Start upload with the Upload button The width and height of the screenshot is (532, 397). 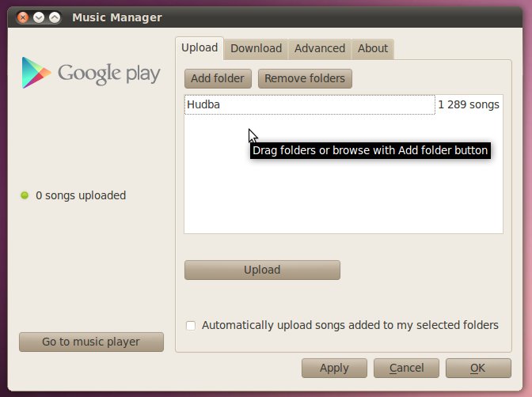(262, 270)
